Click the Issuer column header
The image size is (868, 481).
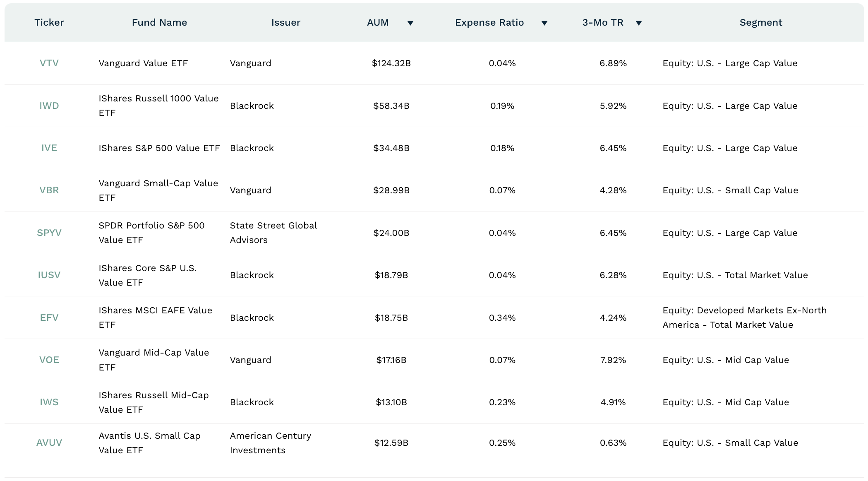286,22
